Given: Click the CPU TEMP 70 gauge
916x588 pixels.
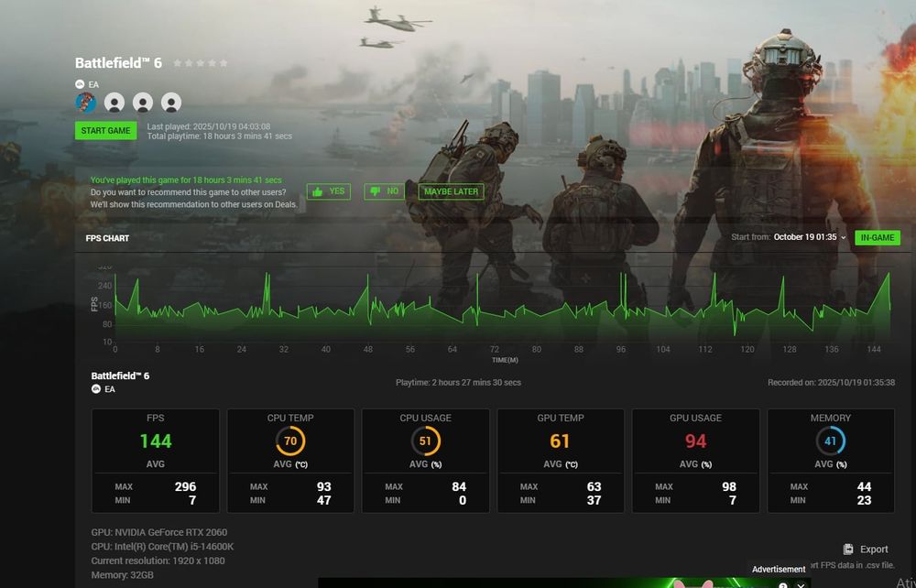Looking at the screenshot, I should point(290,441).
